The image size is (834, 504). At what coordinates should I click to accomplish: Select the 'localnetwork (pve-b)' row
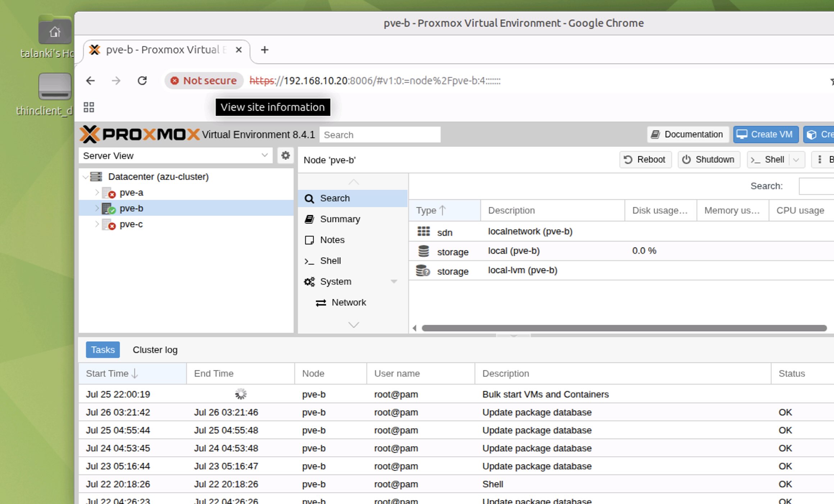(x=621, y=232)
